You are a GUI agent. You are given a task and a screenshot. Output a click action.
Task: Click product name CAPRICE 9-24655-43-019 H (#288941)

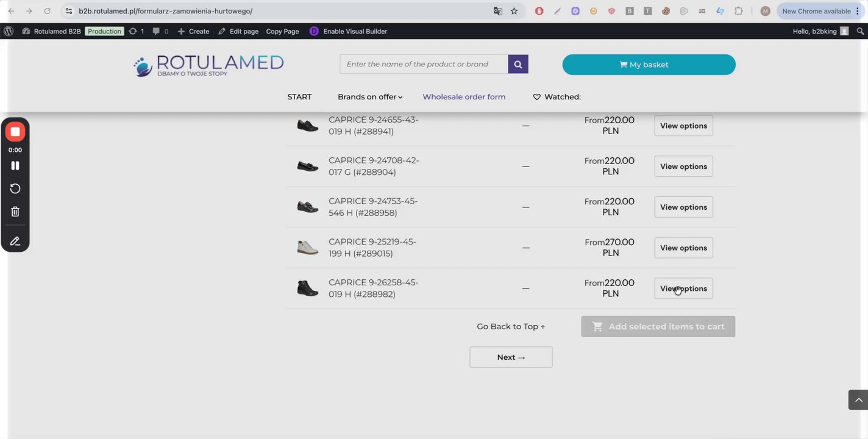(373, 126)
